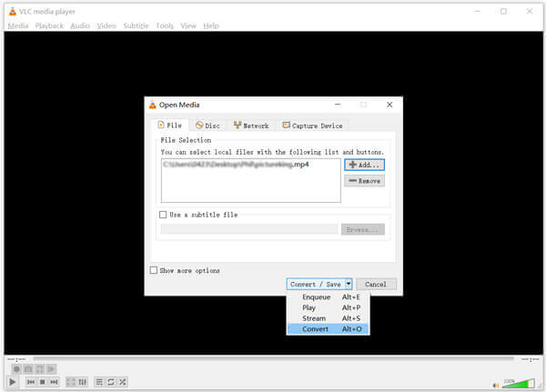The height and width of the screenshot is (392, 546).
Task: Mute audio with the speaker icon
Action: [496, 385]
